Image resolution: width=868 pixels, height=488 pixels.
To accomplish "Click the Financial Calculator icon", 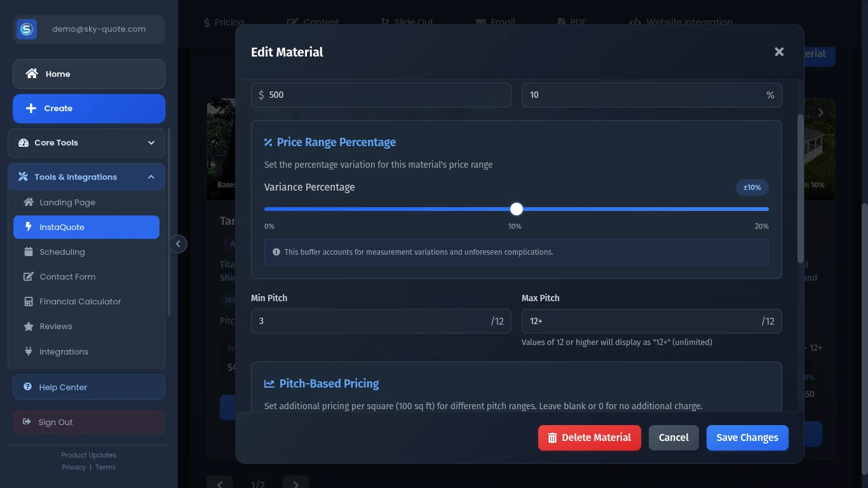I will pyautogui.click(x=29, y=301).
